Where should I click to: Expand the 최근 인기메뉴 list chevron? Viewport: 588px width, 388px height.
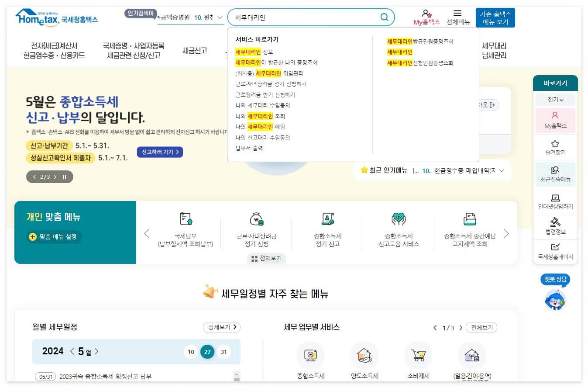tap(501, 171)
